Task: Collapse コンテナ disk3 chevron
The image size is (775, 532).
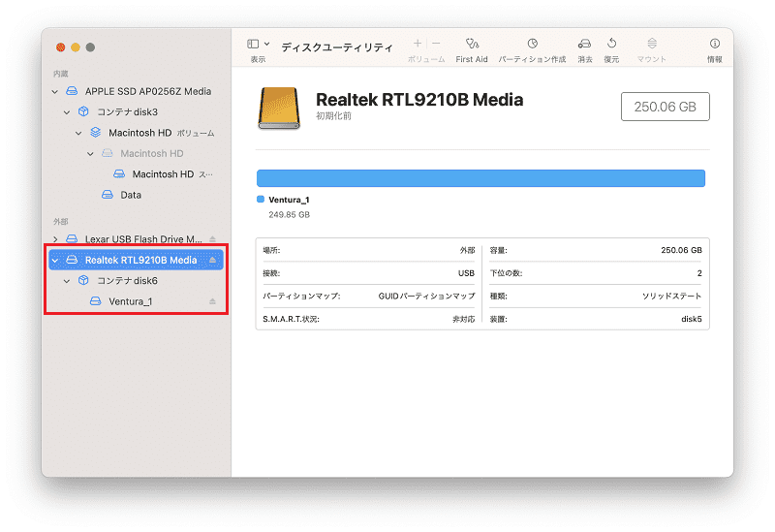Action: [67, 112]
